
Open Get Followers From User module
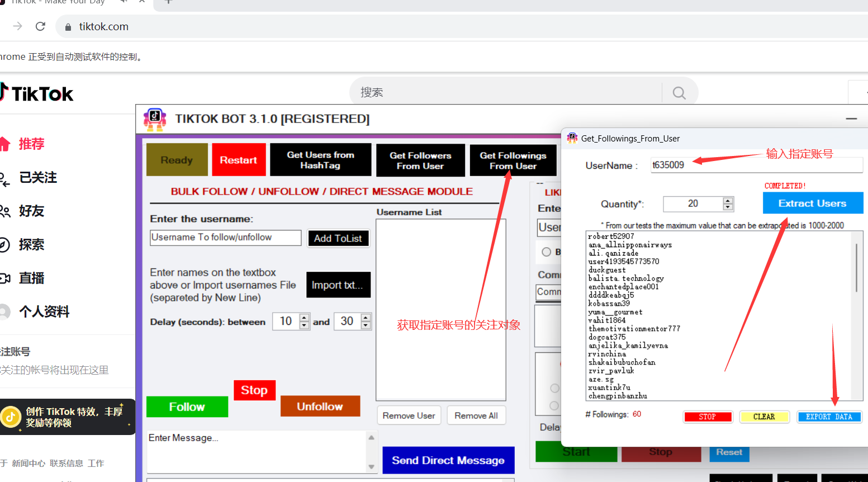tap(420, 160)
